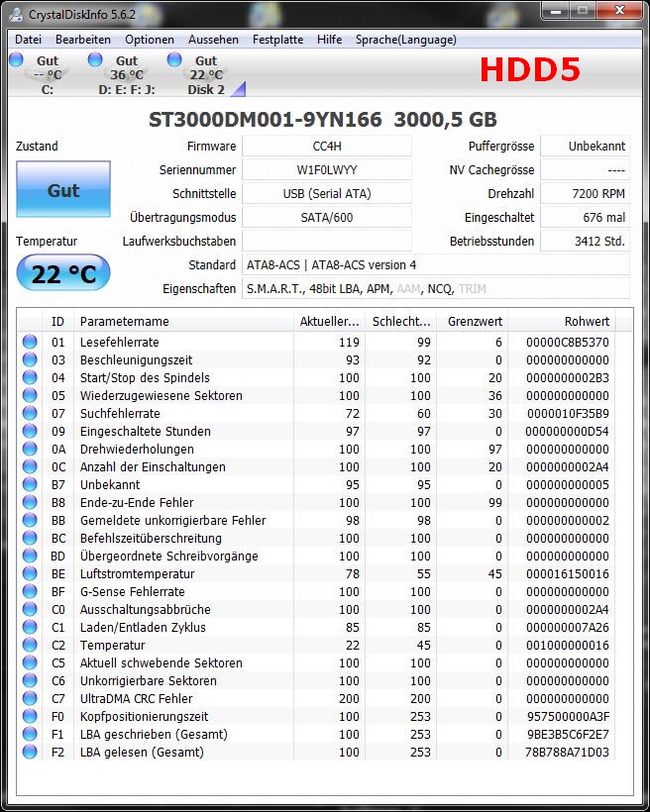Viewport: 650px width, 812px height.
Task: Open the Aussehen menu
Action: pos(213,40)
